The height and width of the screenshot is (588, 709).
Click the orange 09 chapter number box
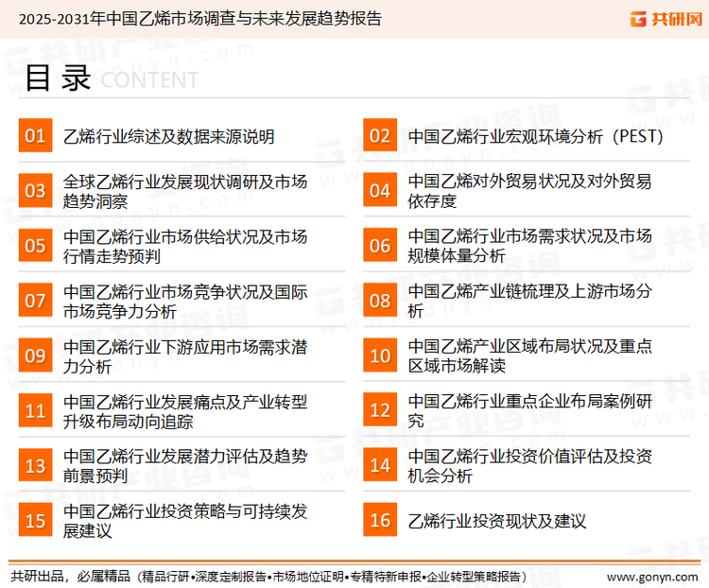(35, 355)
